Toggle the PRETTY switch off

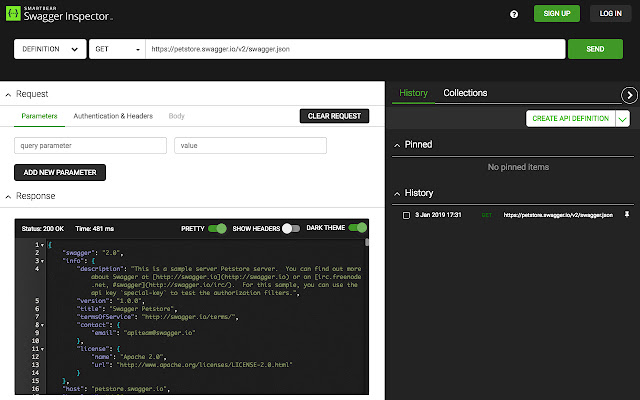(217, 228)
